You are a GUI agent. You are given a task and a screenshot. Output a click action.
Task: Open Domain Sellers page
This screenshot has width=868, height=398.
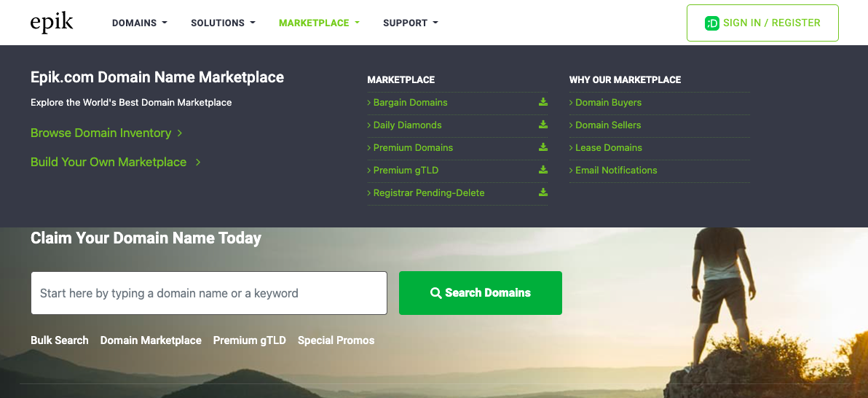[608, 125]
